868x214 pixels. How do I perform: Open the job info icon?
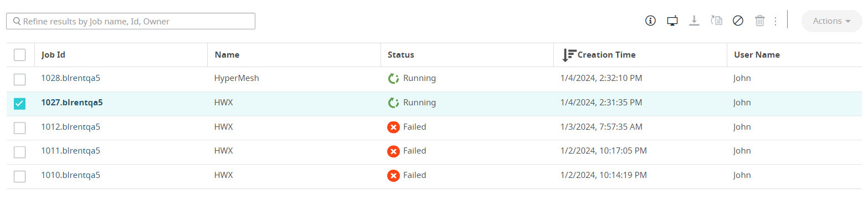point(650,21)
